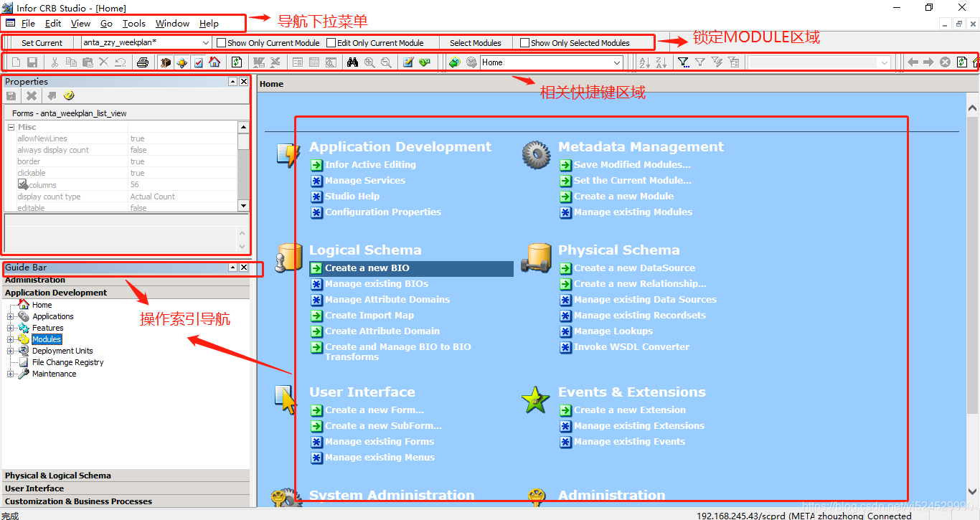
Task: Click the checkbox task icon left of Home icon
Action: point(198,62)
